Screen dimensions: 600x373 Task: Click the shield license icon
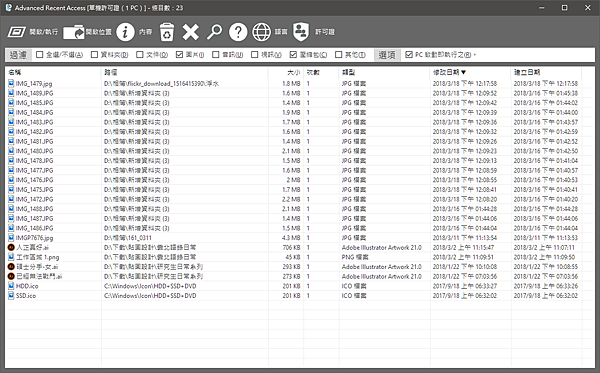coord(301,32)
